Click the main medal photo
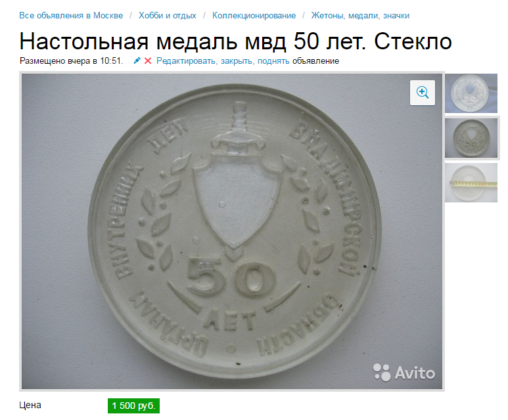Screen dimensions: 508x420 coord(232,231)
